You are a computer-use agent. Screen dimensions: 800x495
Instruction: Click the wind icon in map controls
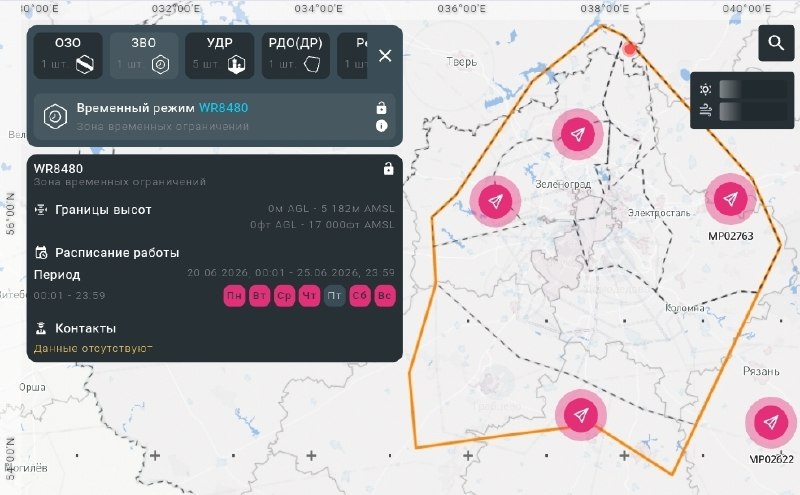[706, 110]
